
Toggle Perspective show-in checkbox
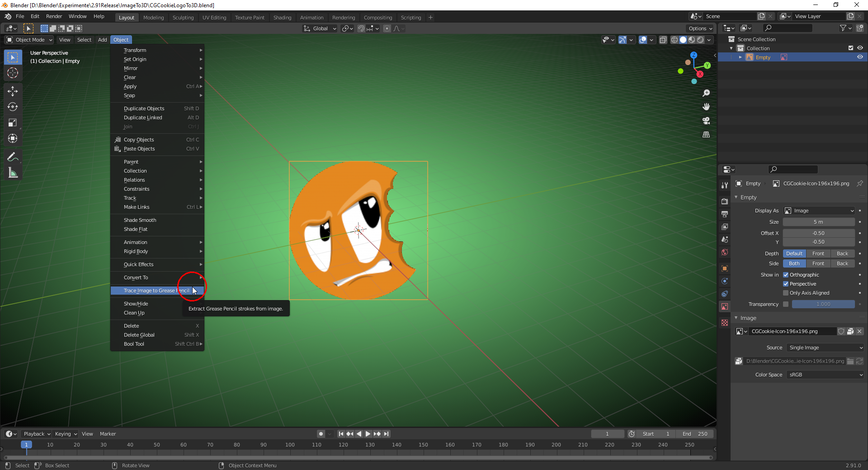pyautogui.click(x=786, y=284)
